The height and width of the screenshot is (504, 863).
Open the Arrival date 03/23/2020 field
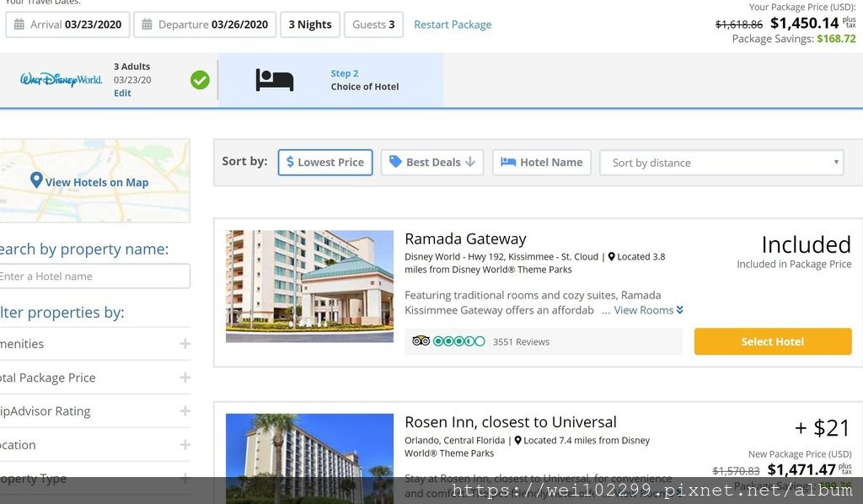tap(67, 24)
